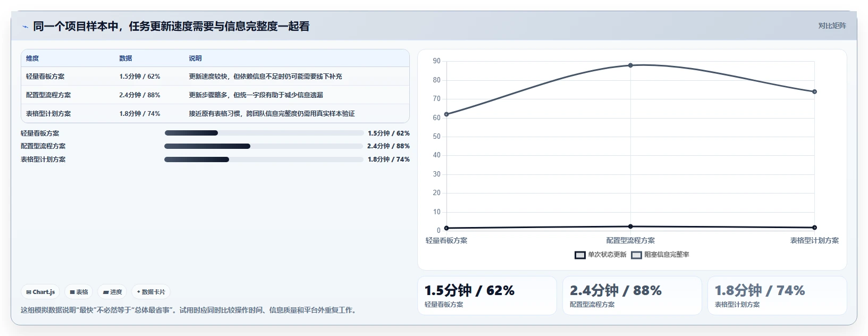Click the 对比矩阵 tag in the header
This screenshot has width=868, height=336.
(x=832, y=26)
